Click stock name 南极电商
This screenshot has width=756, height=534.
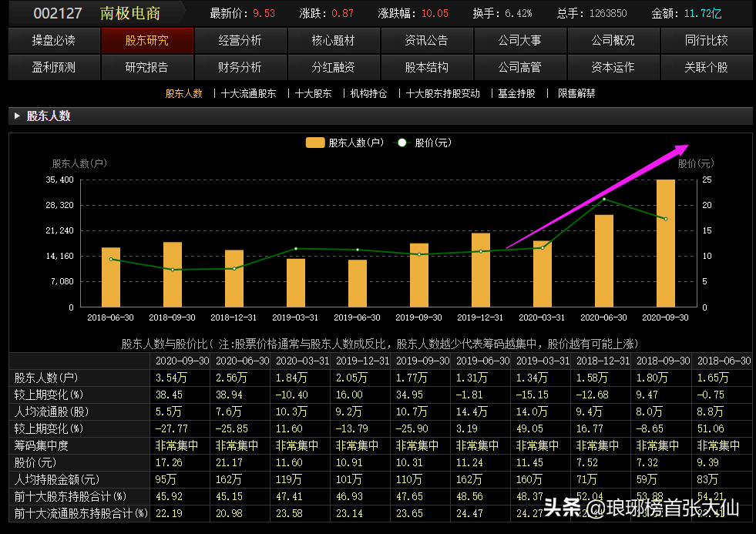click(x=130, y=13)
